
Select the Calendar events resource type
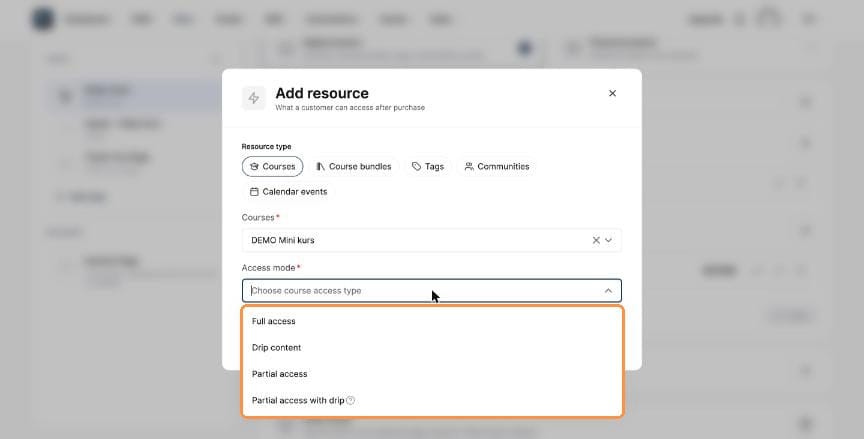point(289,192)
